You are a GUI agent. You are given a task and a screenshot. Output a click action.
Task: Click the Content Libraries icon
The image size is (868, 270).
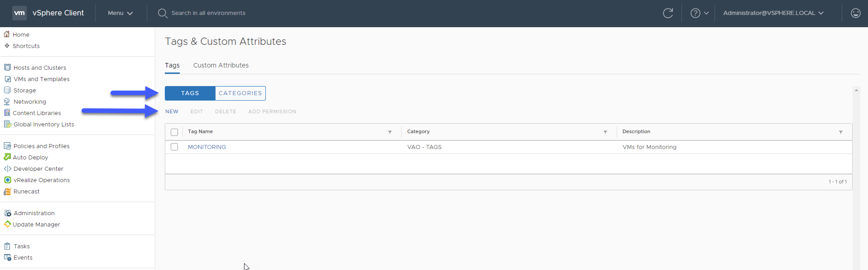(7, 113)
